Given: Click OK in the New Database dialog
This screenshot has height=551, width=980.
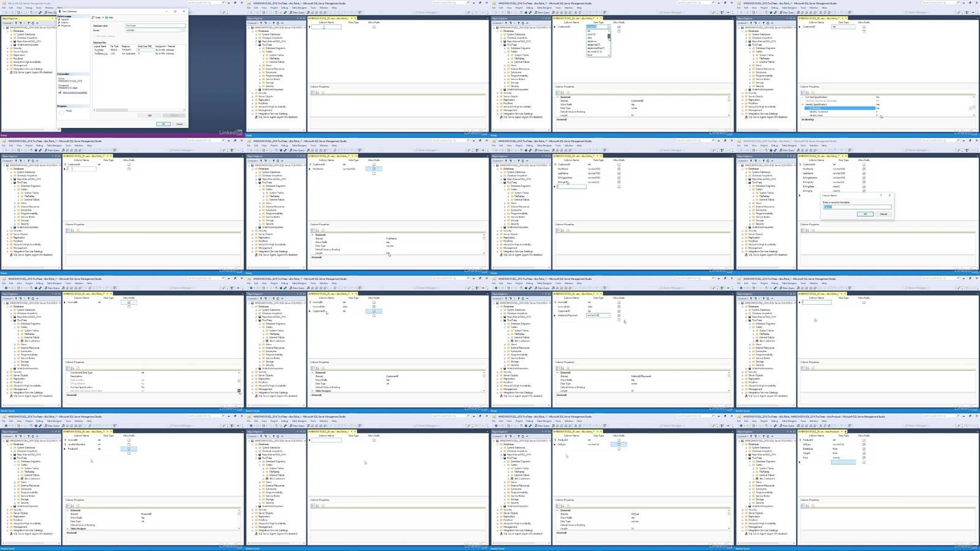Looking at the screenshot, I should point(164,124).
